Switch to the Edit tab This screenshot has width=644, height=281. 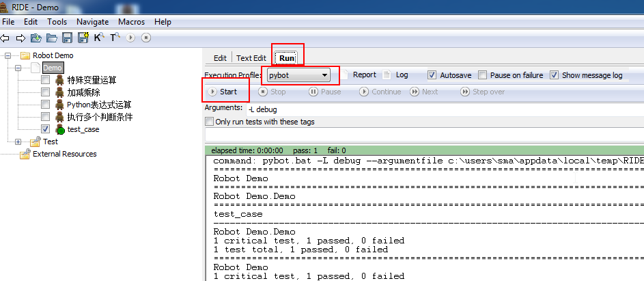tap(220, 58)
